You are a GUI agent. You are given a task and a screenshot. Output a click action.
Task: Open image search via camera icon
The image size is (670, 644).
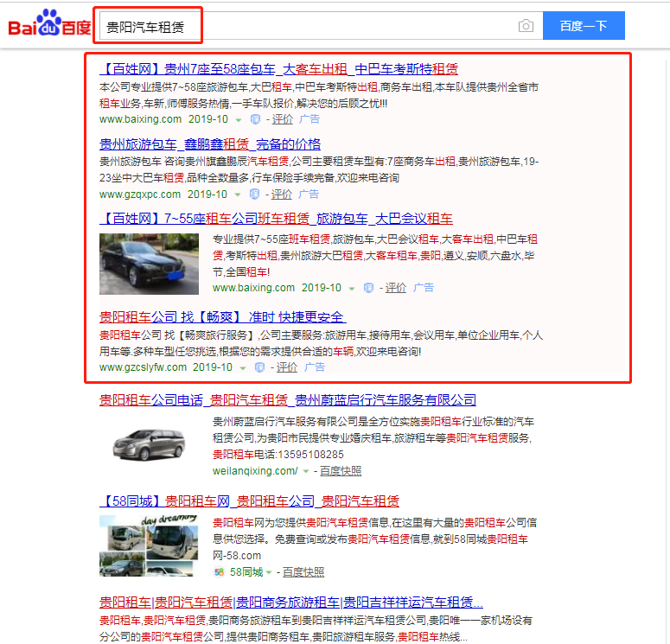point(526,26)
